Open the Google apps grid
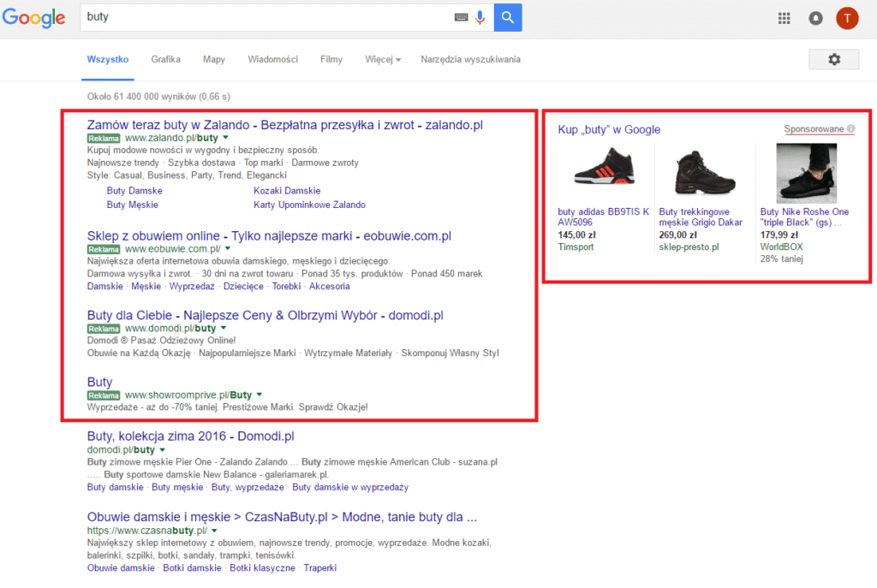 click(784, 18)
